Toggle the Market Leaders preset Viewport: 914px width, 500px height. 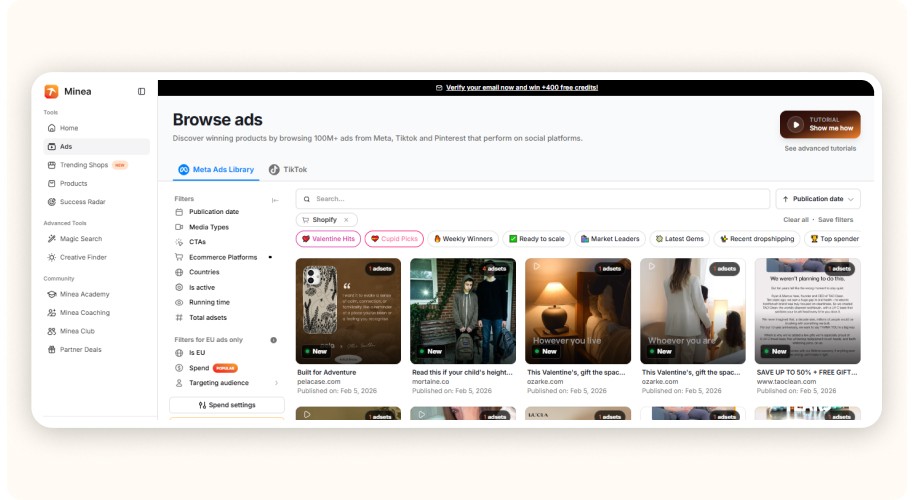tap(610, 239)
